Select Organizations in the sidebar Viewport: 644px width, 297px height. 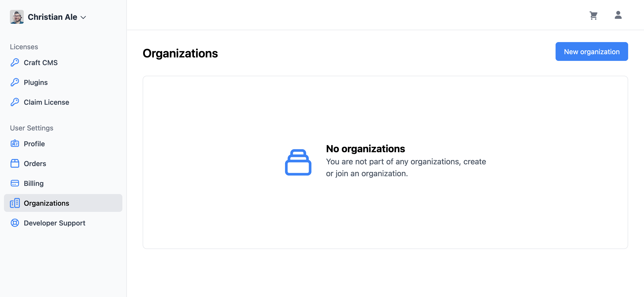(63, 203)
